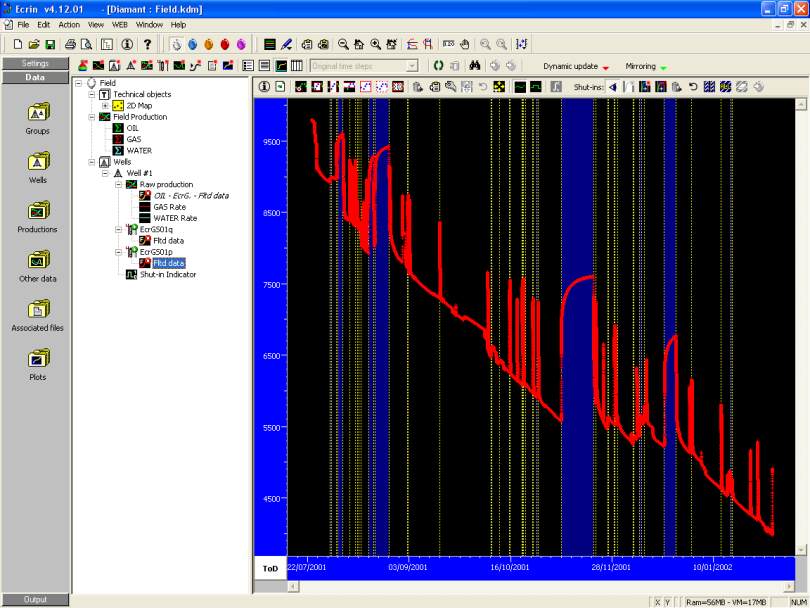810x608 pixels.
Task: Select the Shut-in Indicator tree item
Action: tap(168, 274)
